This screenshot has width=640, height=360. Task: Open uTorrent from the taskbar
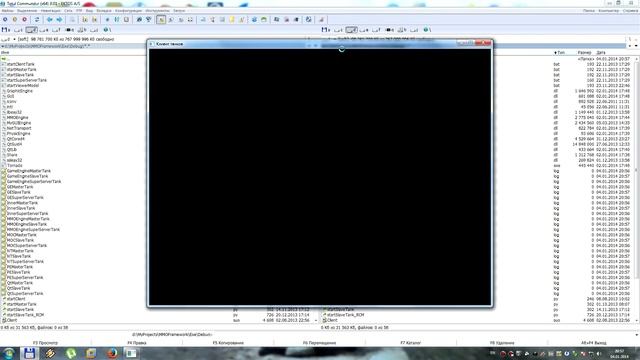71,353
